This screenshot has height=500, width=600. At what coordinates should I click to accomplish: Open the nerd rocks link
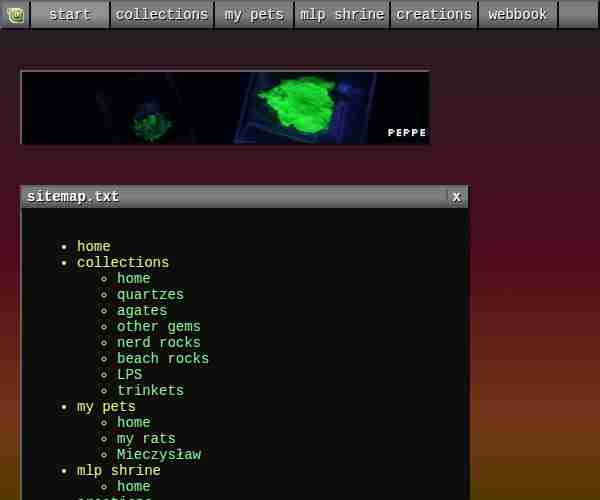tap(158, 343)
